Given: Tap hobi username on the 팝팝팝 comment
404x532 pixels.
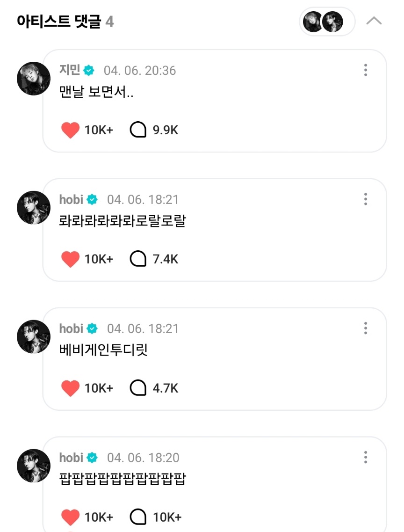Looking at the screenshot, I should [x=71, y=458].
